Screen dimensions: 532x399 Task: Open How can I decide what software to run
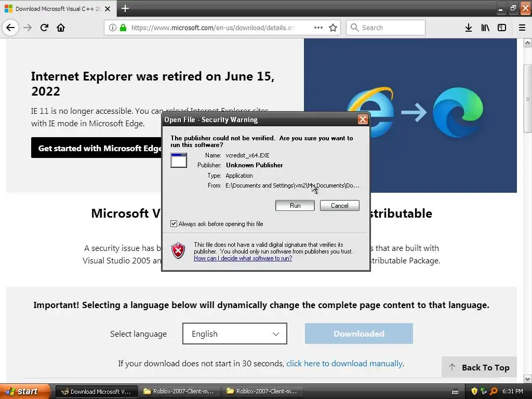coord(243,258)
